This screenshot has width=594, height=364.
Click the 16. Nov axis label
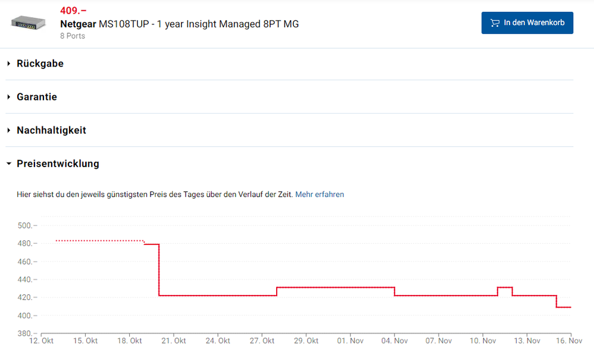coord(569,341)
